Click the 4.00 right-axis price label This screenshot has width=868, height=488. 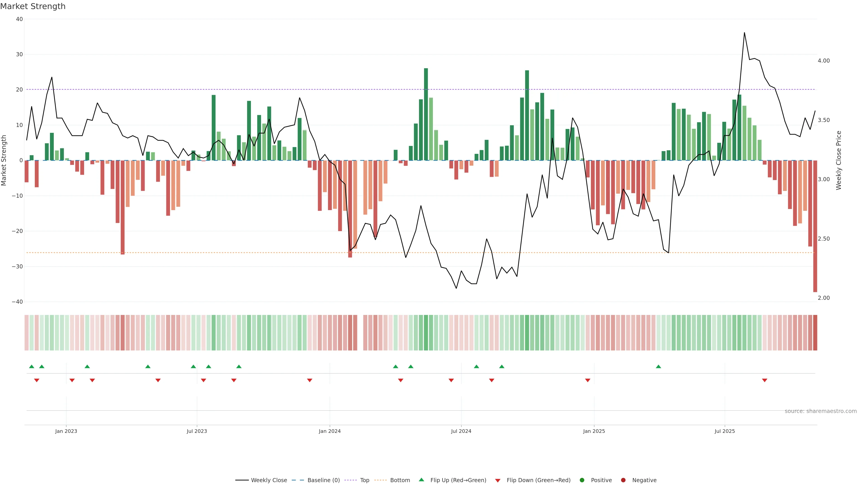823,61
